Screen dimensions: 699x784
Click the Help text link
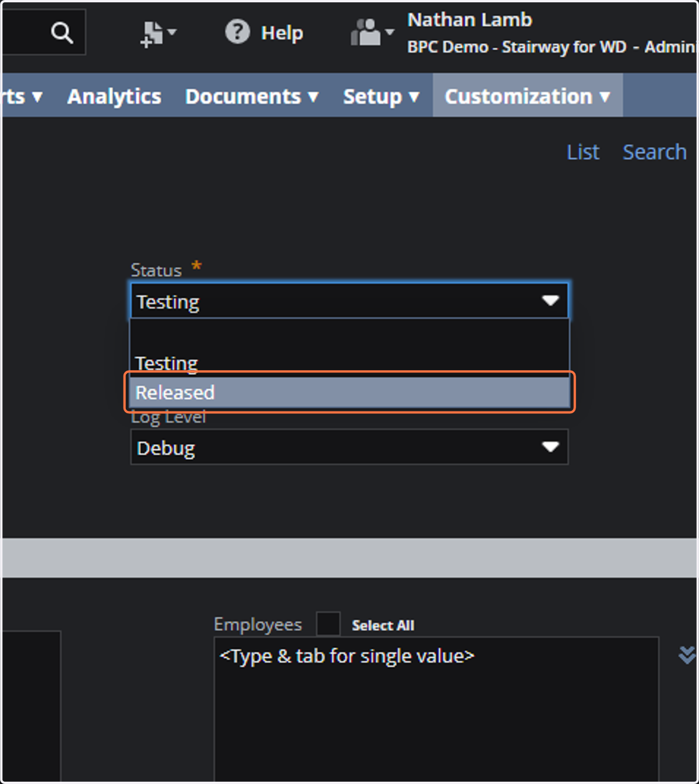pos(282,33)
